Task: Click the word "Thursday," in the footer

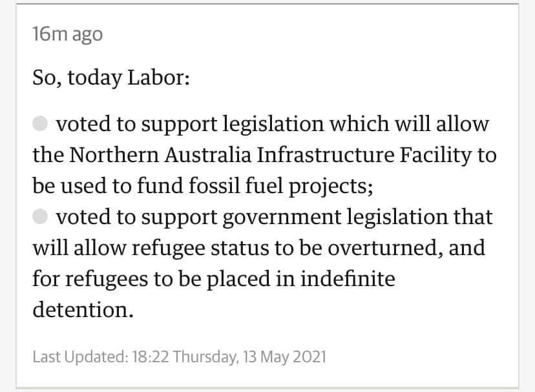Action: pos(205,357)
